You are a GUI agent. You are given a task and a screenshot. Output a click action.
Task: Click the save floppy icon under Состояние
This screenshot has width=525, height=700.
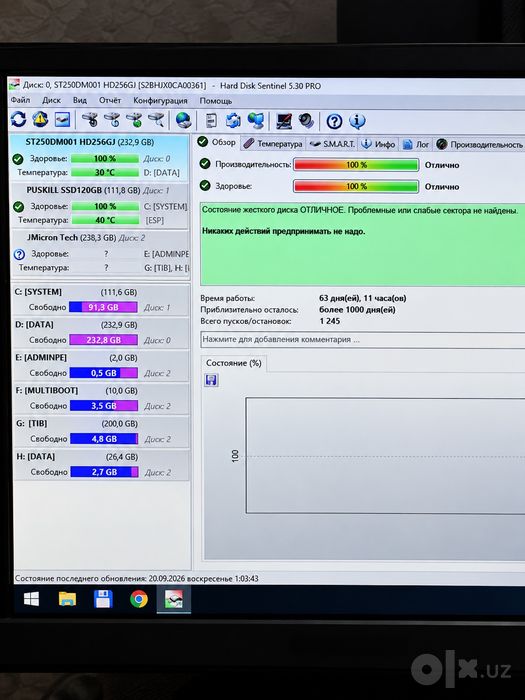211,380
